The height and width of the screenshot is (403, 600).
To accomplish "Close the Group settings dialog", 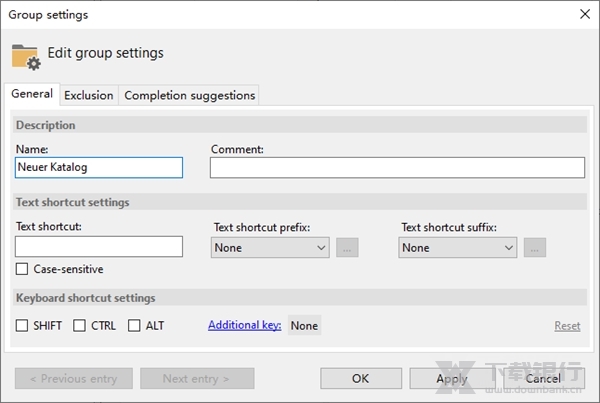I will click(584, 14).
